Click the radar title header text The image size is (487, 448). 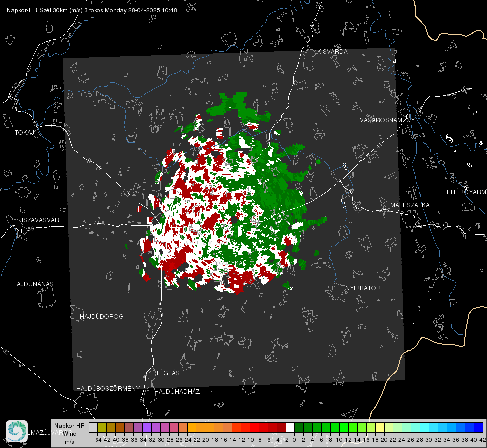[92, 10]
